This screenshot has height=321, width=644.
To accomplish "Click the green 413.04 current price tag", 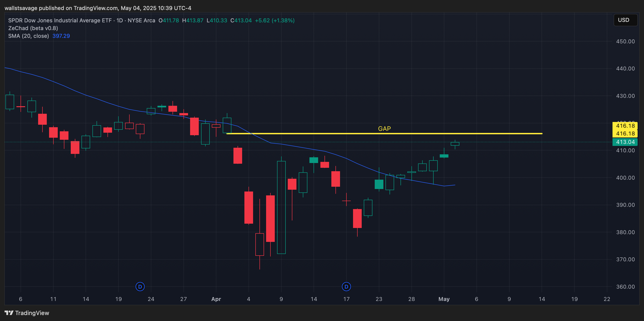I will 625,142.
